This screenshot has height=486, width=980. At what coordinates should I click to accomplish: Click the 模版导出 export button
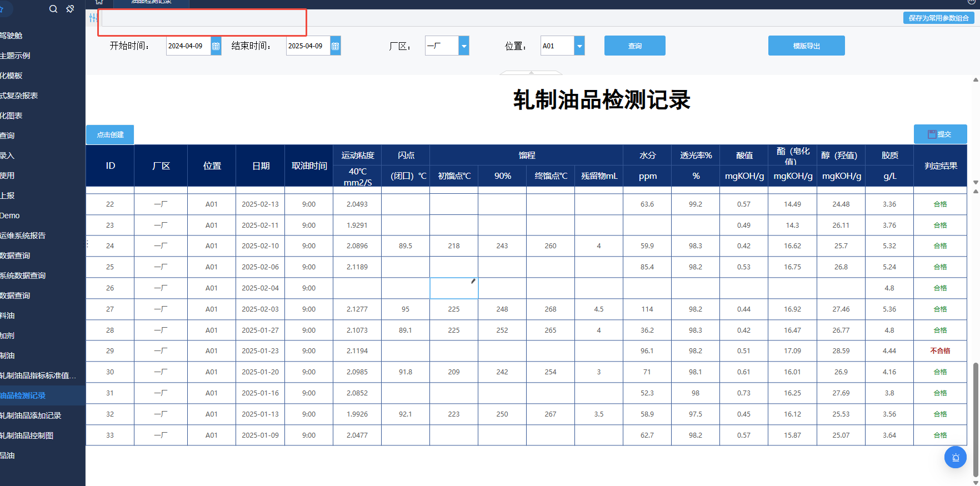coord(807,46)
